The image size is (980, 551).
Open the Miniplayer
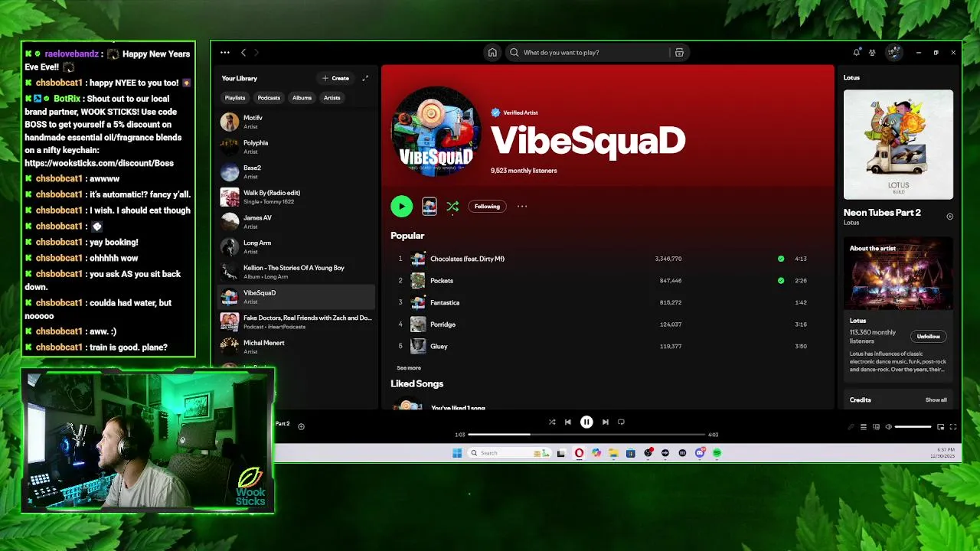[940, 427]
